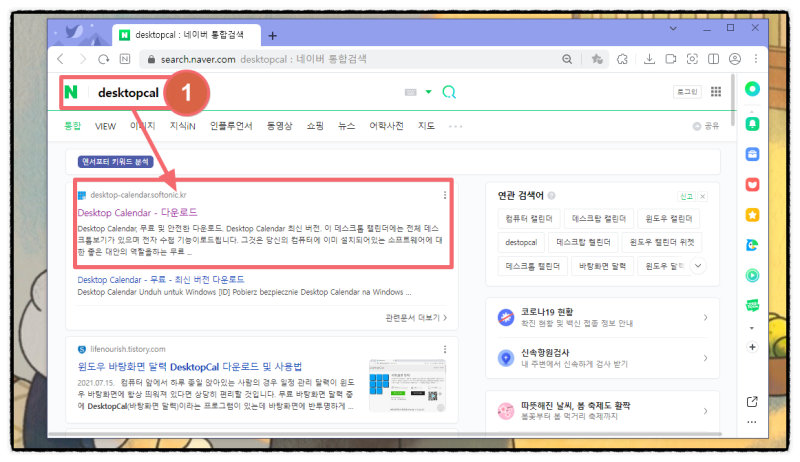Click the screen capture icon in toolbar
Viewport: 800px width, 462px height.
[x=692, y=59]
